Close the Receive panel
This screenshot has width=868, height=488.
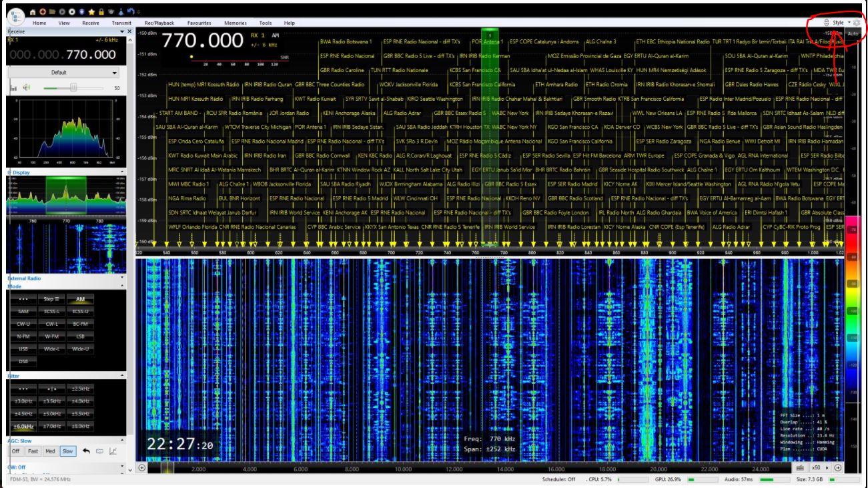click(129, 31)
